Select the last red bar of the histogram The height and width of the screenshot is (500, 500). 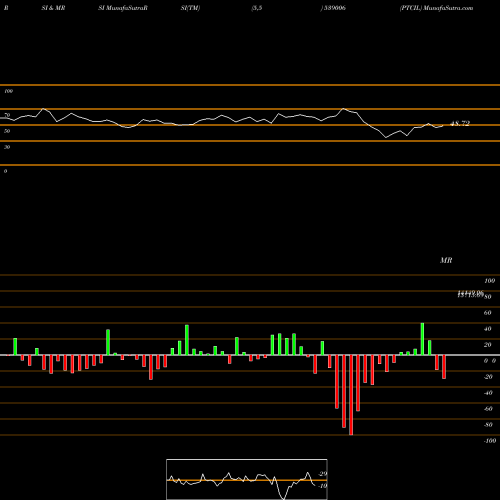444,367
